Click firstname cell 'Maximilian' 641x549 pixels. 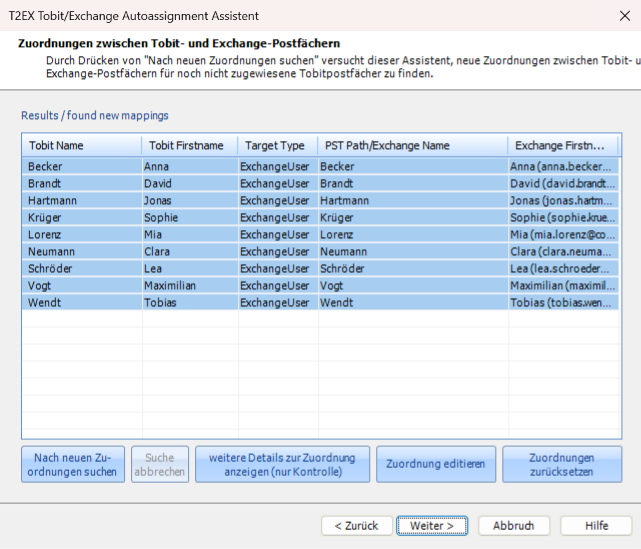pos(190,286)
